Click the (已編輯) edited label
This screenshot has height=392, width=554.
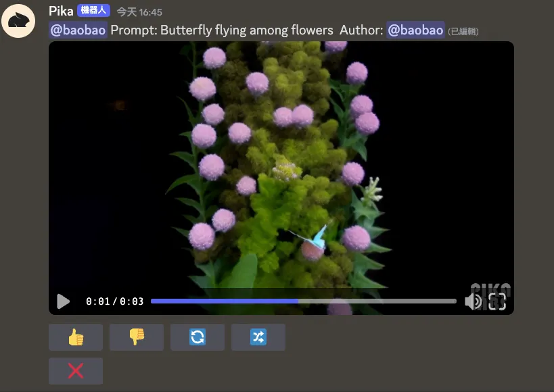[463, 32]
